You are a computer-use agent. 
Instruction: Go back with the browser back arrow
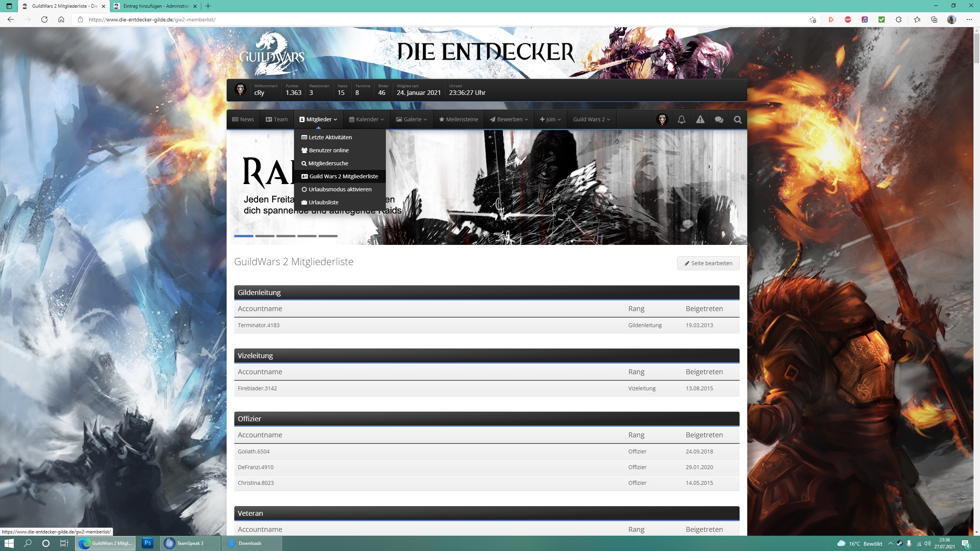pos(11,20)
